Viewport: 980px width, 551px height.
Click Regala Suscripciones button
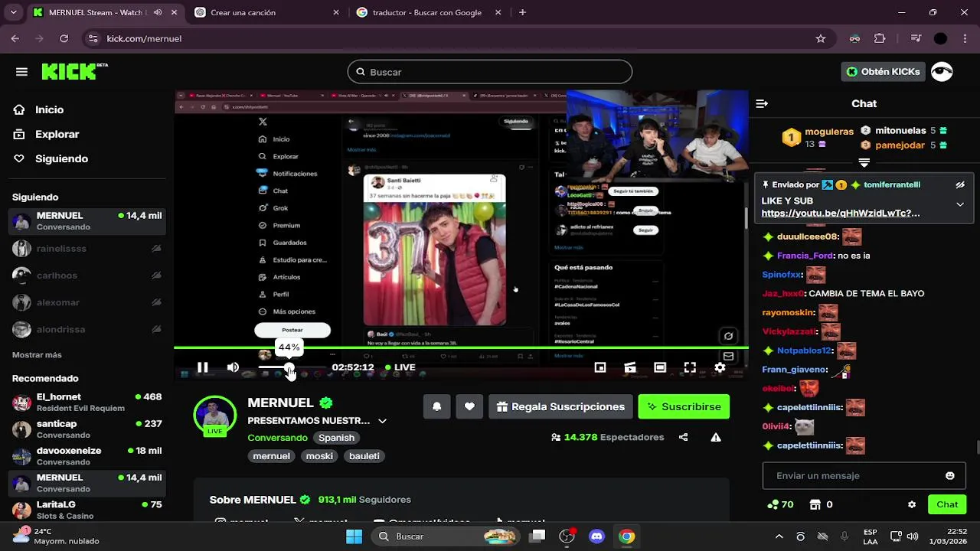[560, 406]
